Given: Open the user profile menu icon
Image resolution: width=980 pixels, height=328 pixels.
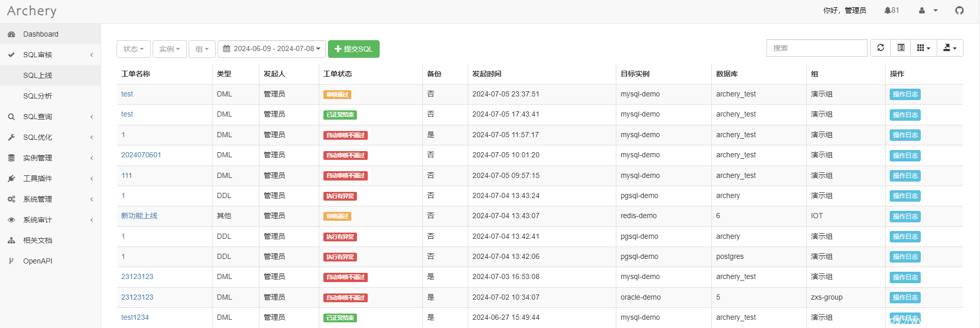Looking at the screenshot, I should 922,10.
